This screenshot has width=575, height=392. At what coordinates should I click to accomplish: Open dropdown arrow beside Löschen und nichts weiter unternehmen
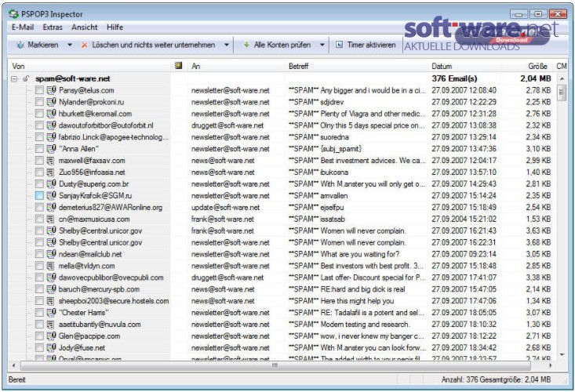coord(227,45)
